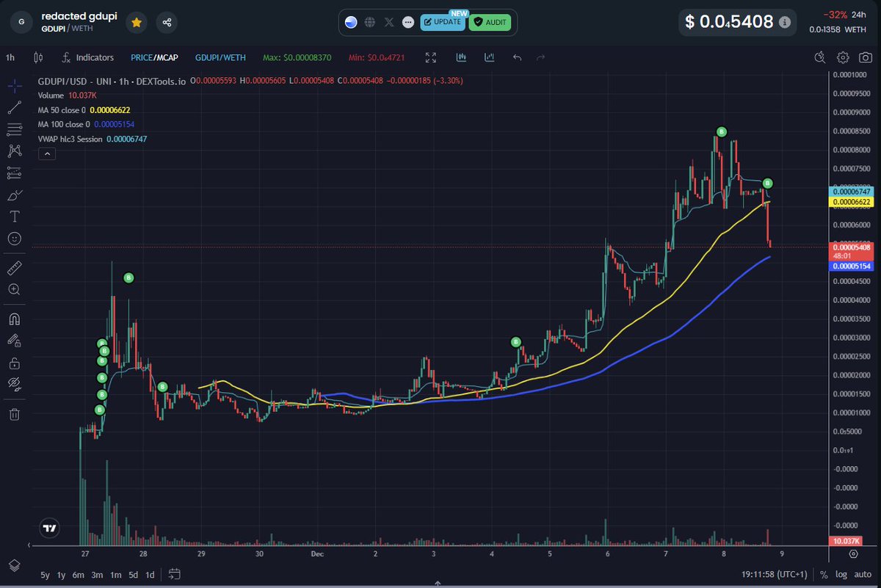Image resolution: width=881 pixels, height=588 pixels.
Task: Select the Zoom In magnifier tool
Action: [15, 289]
